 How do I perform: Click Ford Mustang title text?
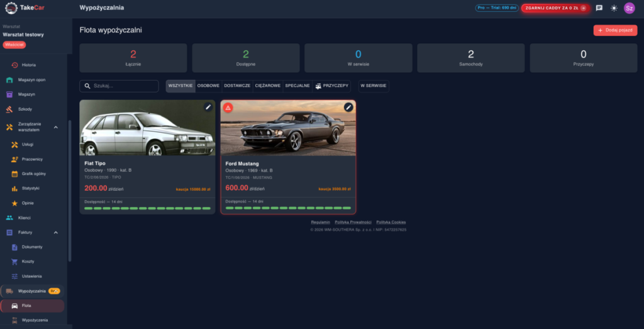click(242, 164)
